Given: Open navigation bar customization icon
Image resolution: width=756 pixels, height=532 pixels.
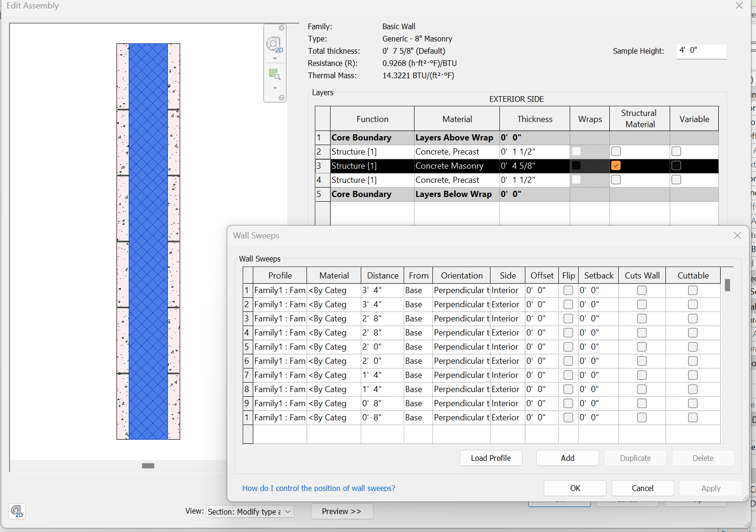Looking at the screenshot, I should 282,97.
